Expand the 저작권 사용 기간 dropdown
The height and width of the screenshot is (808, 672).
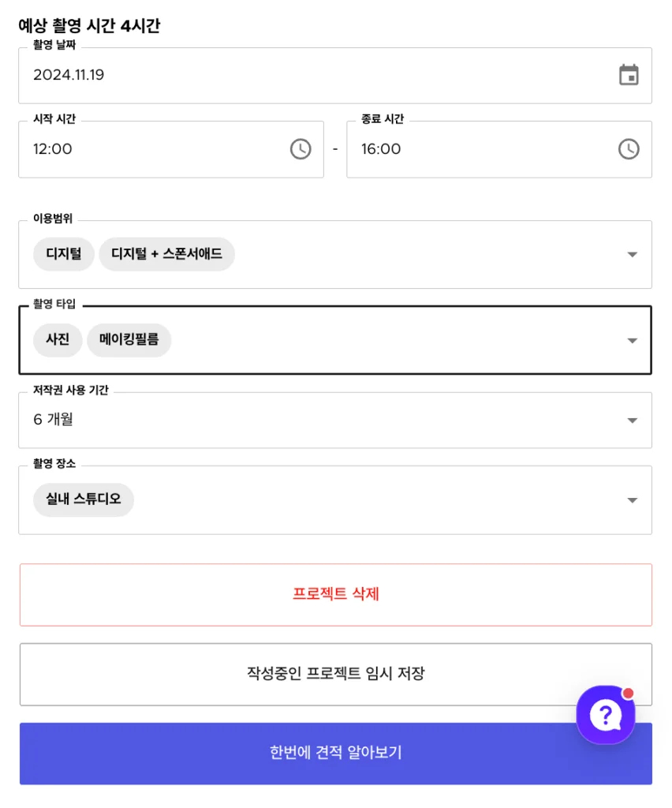click(631, 420)
